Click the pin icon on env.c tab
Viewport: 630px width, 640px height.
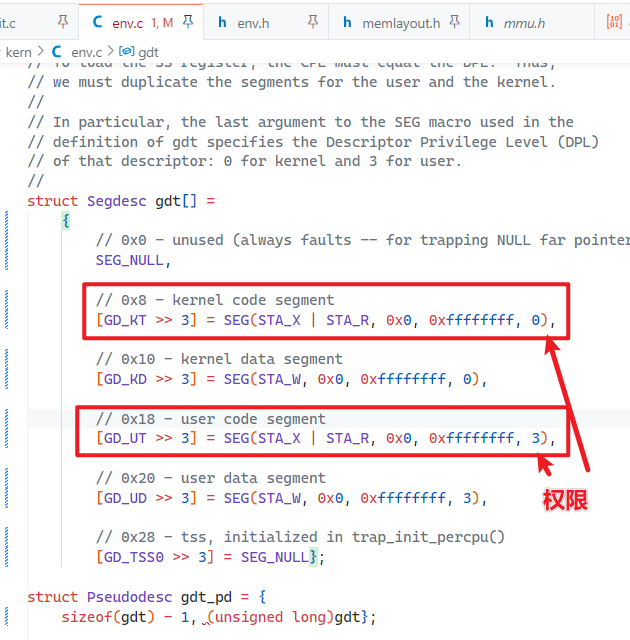click(x=188, y=21)
